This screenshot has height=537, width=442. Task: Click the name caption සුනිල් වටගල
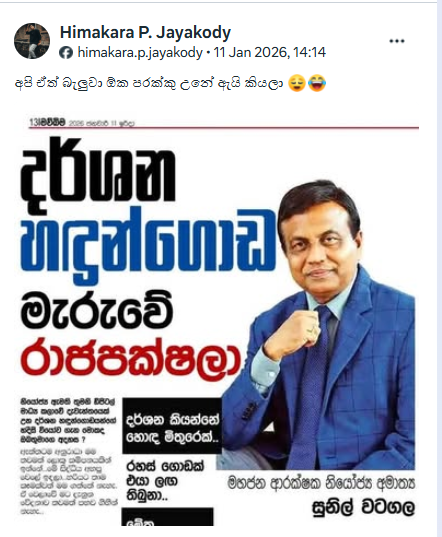tap(364, 507)
